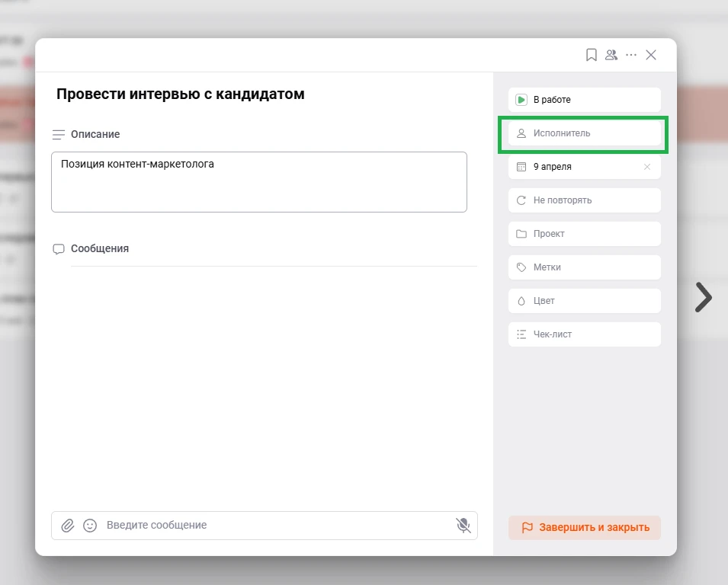This screenshot has width=728, height=585.
Task: Set repeat via Не повторять option
Action: coord(584,200)
